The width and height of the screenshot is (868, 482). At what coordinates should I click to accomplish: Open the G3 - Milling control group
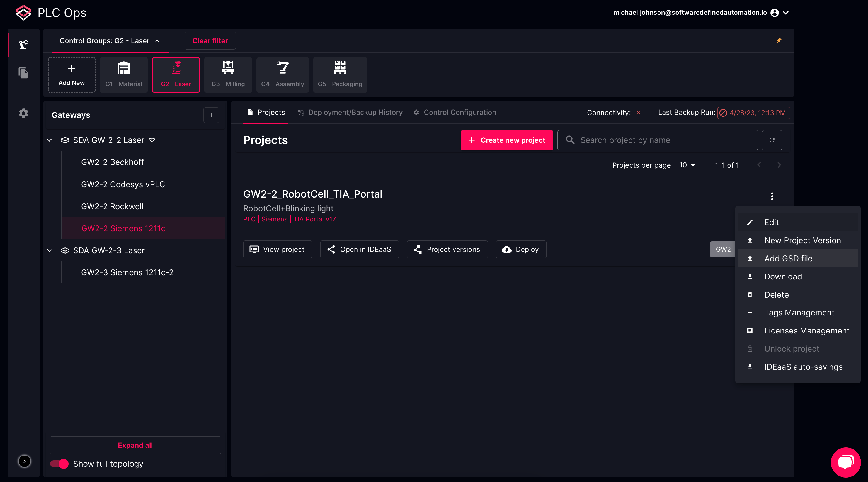[x=228, y=75]
